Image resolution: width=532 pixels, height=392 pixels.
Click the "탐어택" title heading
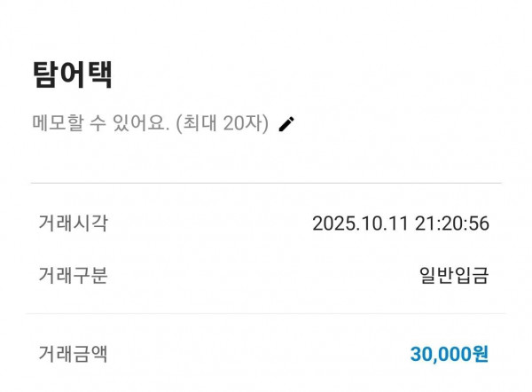(x=72, y=74)
